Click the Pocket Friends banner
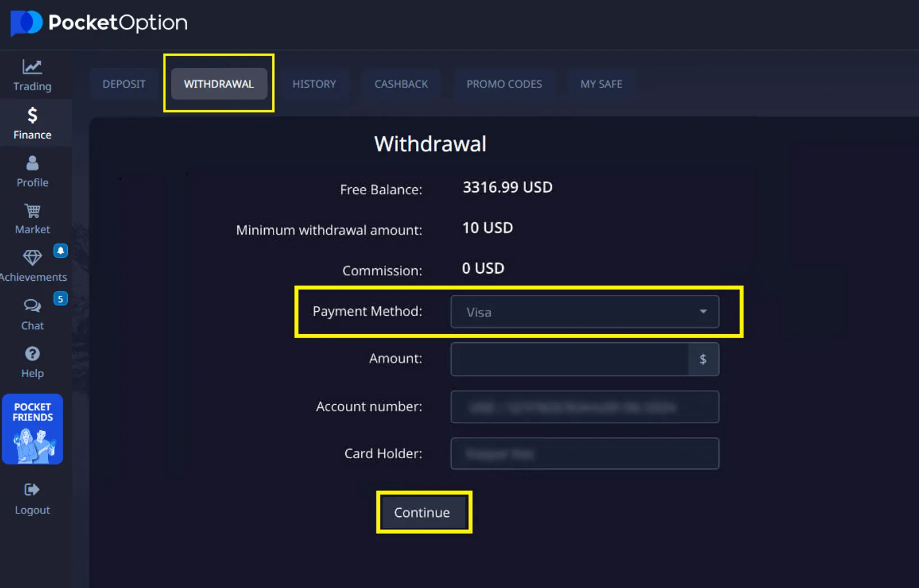Screen dimensions: 919x588 (33, 429)
